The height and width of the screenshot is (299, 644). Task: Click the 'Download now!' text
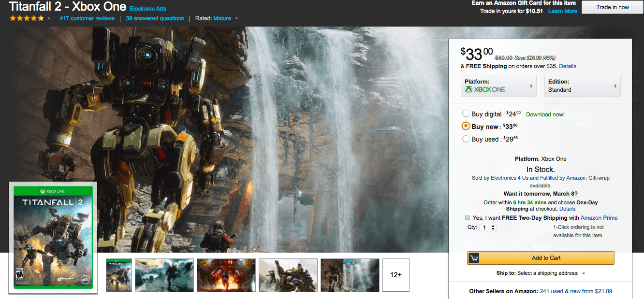[545, 114]
